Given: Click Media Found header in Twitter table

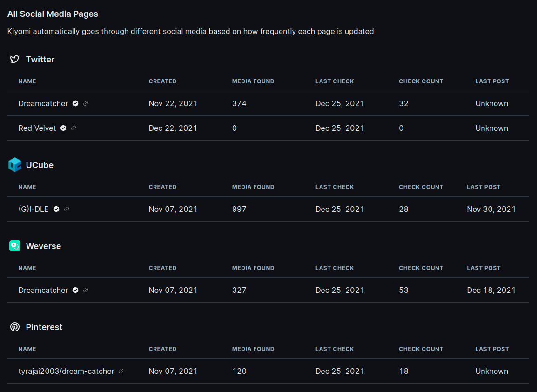Looking at the screenshot, I should (253, 81).
